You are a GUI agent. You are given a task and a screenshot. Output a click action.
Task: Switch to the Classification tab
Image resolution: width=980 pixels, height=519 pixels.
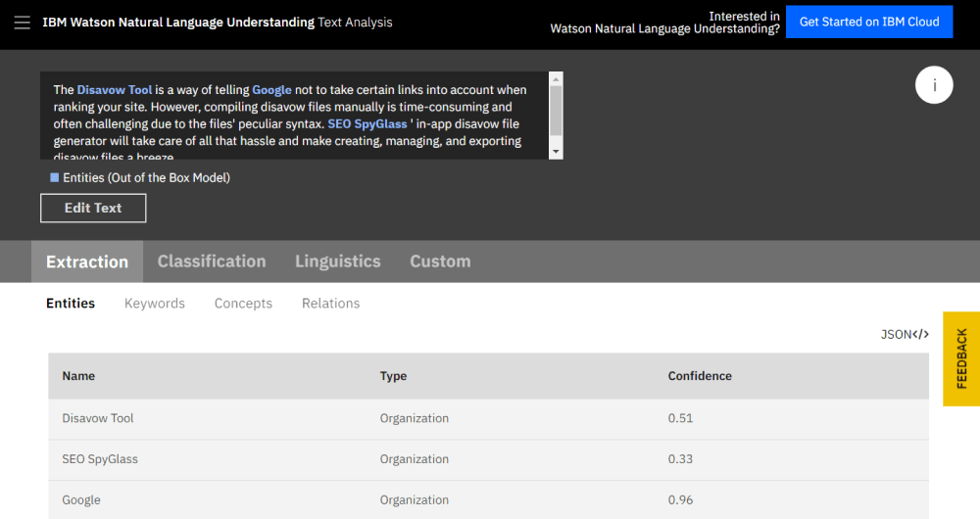[212, 261]
